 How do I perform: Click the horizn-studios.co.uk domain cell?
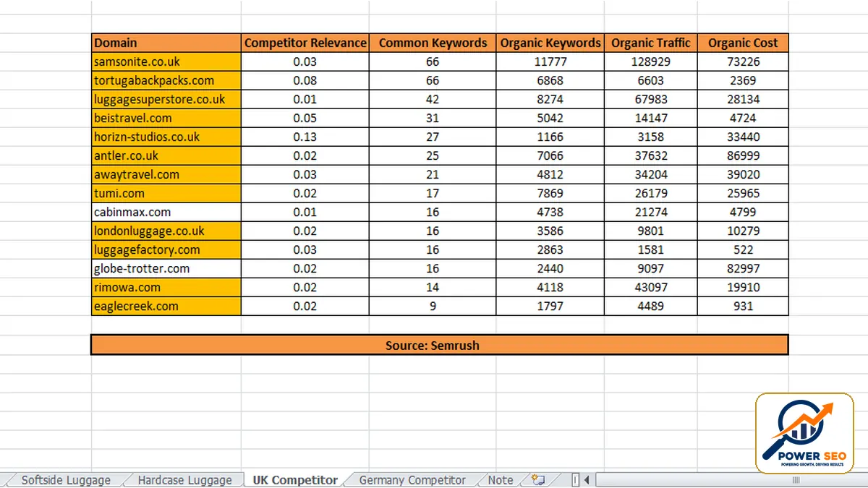tap(166, 137)
